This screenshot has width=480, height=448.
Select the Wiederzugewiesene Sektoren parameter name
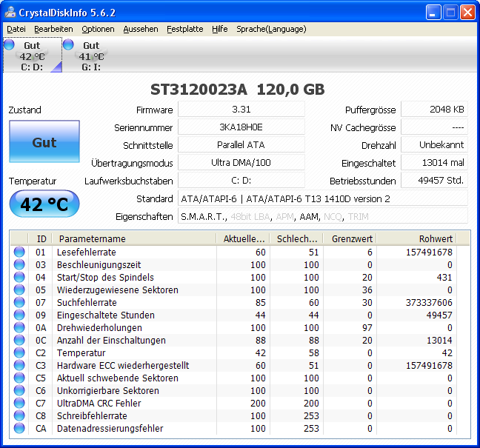pos(118,290)
